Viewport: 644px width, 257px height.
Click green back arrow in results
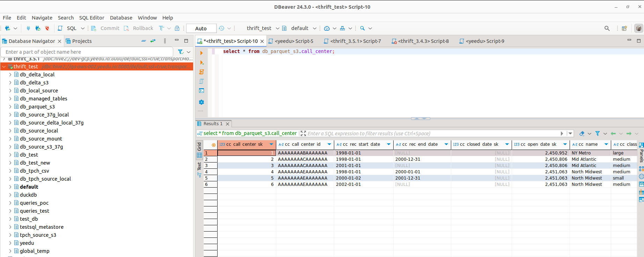point(613,134)
